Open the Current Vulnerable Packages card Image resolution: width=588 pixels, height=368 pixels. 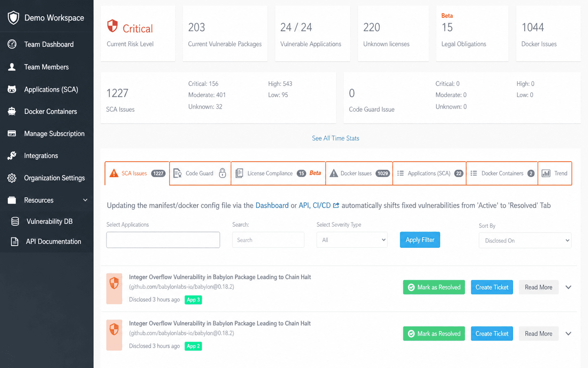pyautogui.click(x=225, y=33)
